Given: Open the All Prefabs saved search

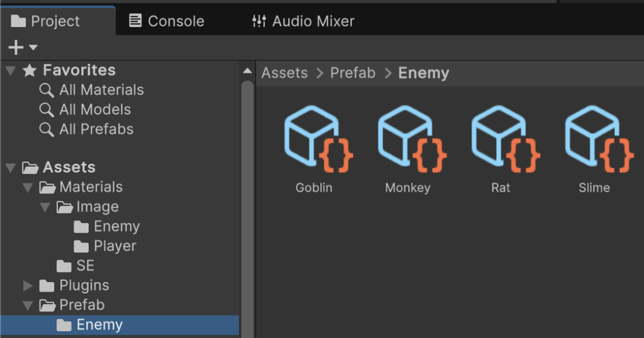Looking at the screenshot, I should click(96, 129).
